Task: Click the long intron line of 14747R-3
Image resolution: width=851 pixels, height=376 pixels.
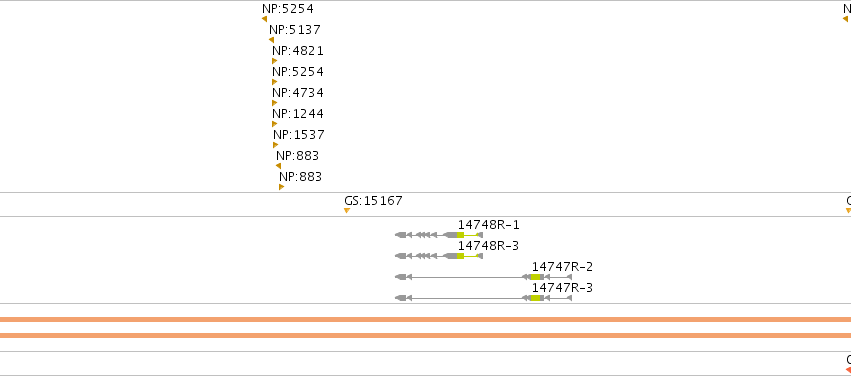Action: click(467, 298)
